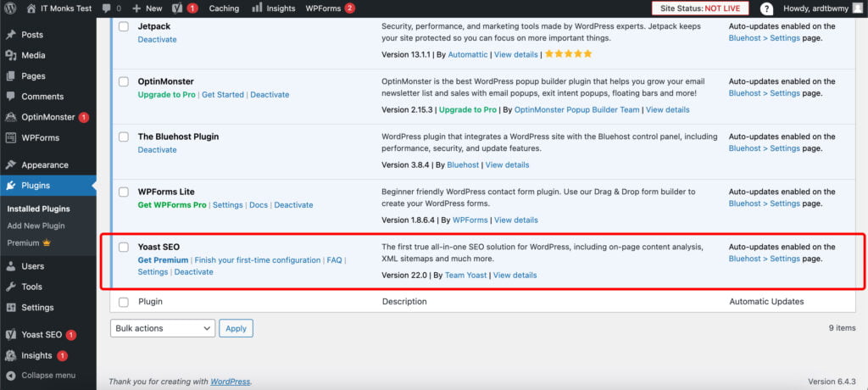Open Appearance brush icon
The width and height of the screenshot is (868, 390).
(x=10, y=165)
